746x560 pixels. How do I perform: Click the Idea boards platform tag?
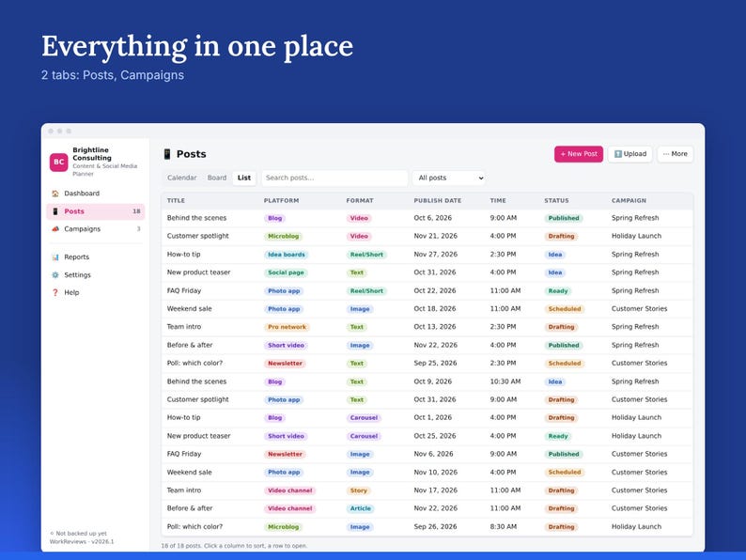click(286, 255)
